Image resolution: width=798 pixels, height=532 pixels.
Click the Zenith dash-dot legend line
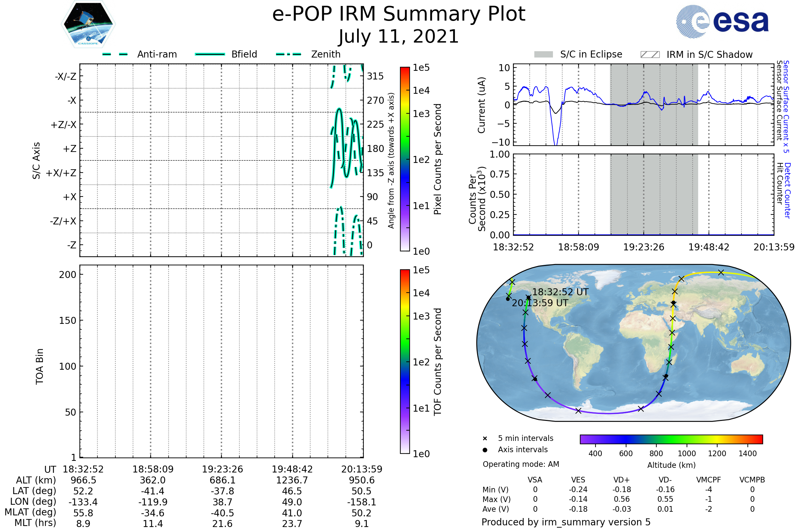[x=288, y=54]
